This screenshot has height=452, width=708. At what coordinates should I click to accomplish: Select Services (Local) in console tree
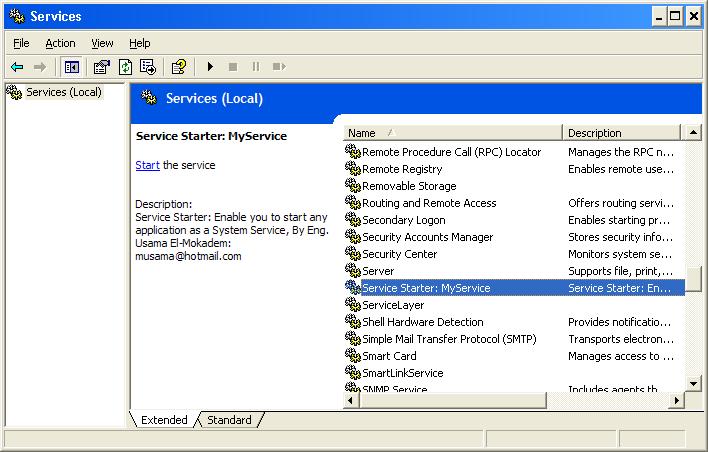coord(63,92)
